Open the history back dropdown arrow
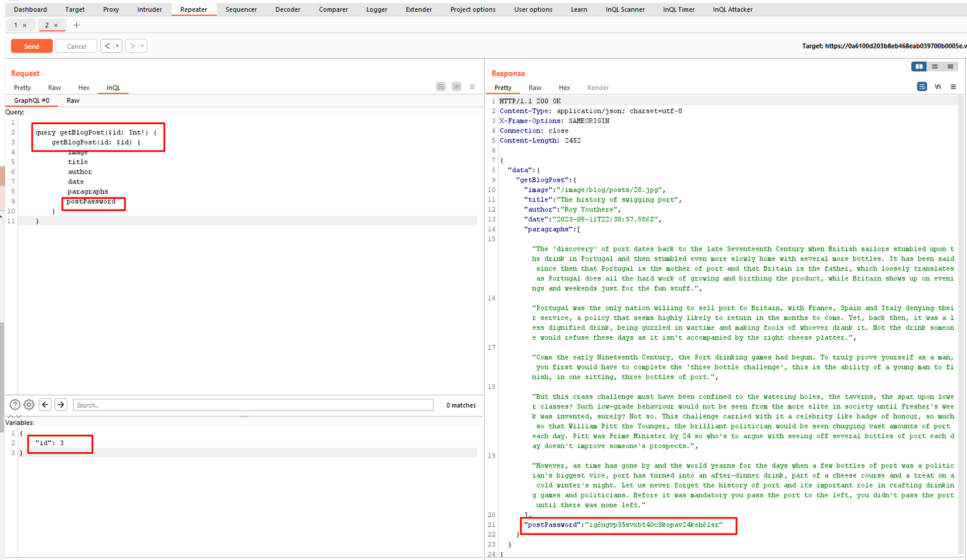Screen dimensions: 967x560 (x=117, y=46)
